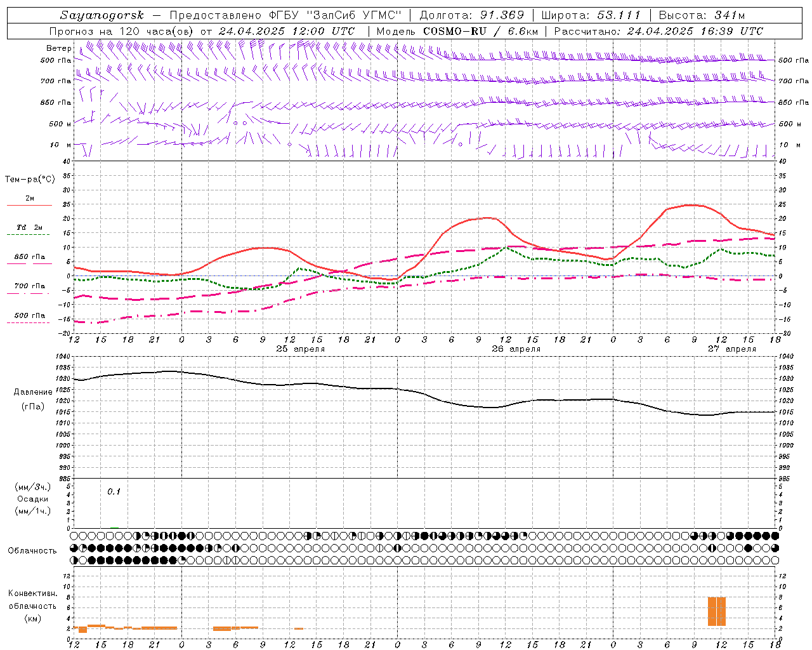
Task: Click the '(гПа)' unit label under Давление
Action: 33,407
